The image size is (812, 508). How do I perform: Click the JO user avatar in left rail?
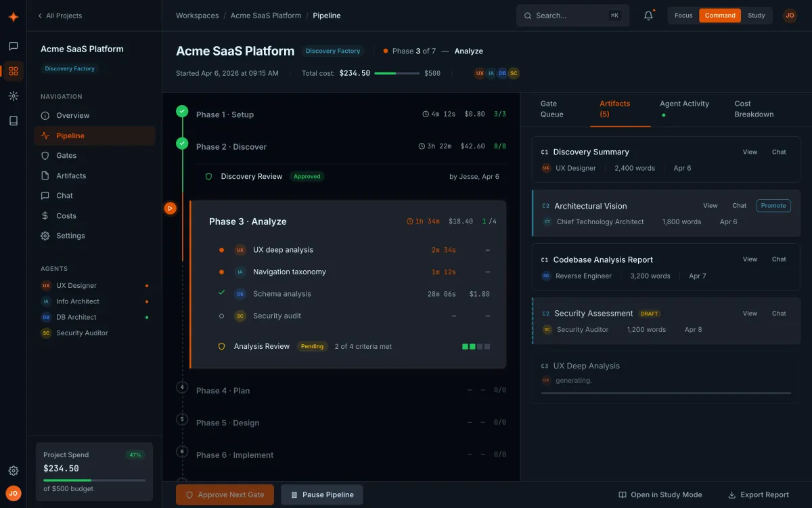point(13,494)
